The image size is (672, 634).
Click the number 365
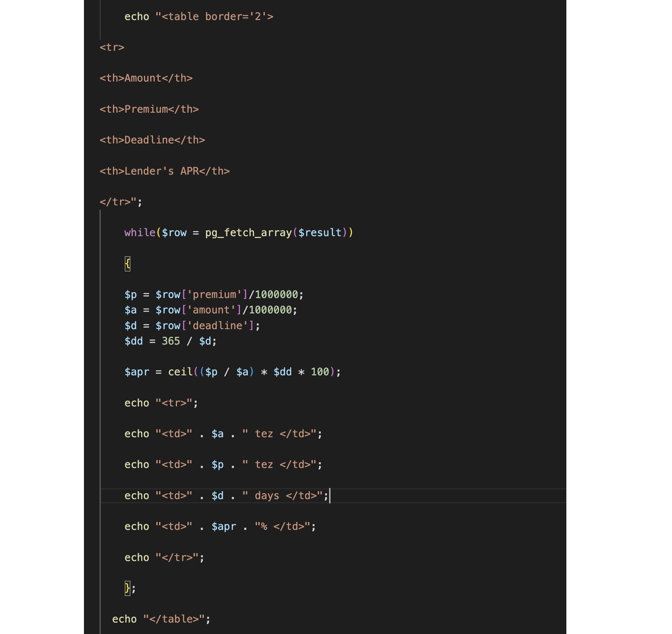coord(171,341)
